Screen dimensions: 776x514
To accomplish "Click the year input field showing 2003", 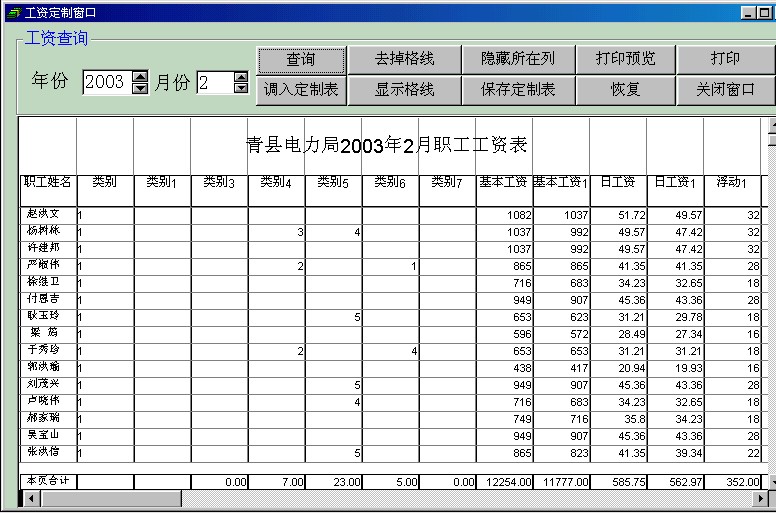I will 106,82.
